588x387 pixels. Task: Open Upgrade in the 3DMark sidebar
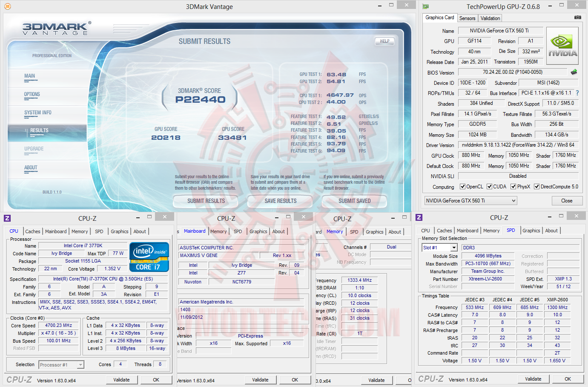click(34, 150)
